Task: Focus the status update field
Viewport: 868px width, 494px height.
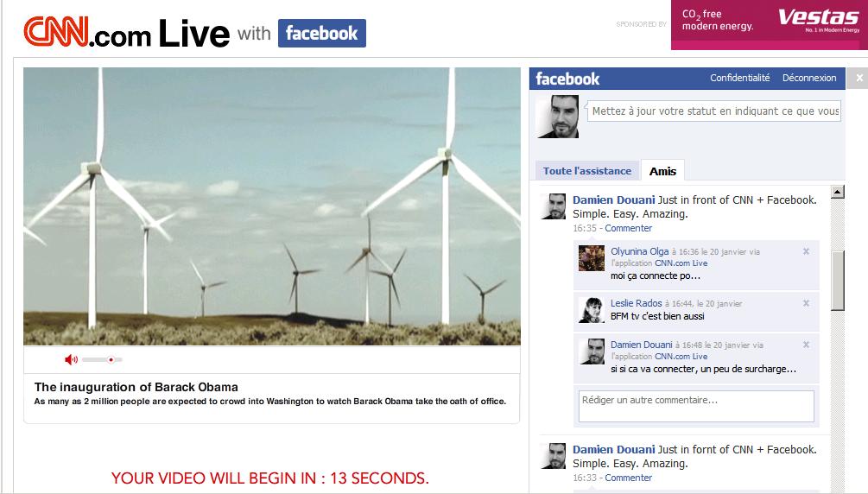Action: click(714, 111)
